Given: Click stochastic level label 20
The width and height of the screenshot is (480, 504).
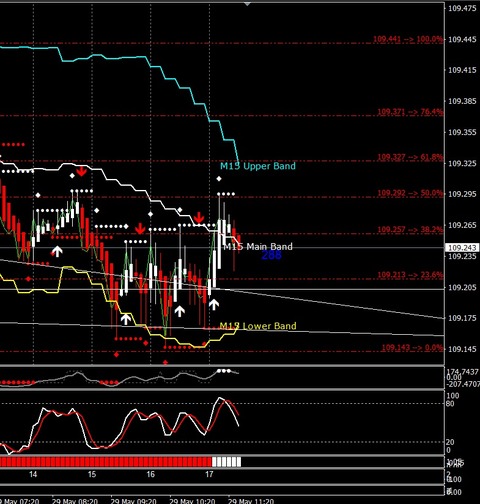Looking at the screenshot, I should pos(450,442).
